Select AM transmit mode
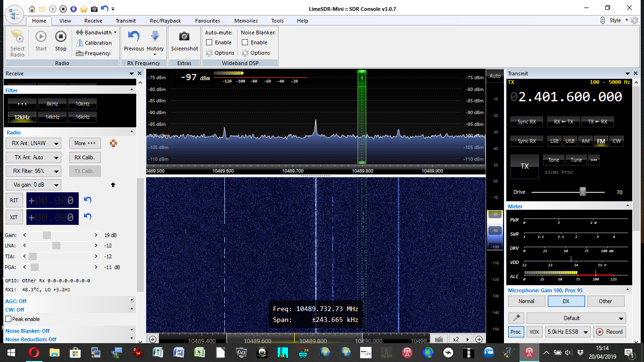 point(585,141)
